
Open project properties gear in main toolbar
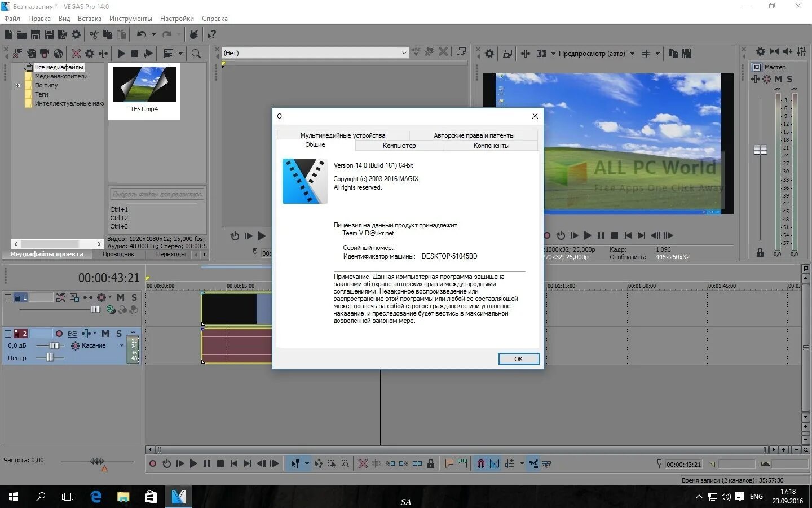76,34
